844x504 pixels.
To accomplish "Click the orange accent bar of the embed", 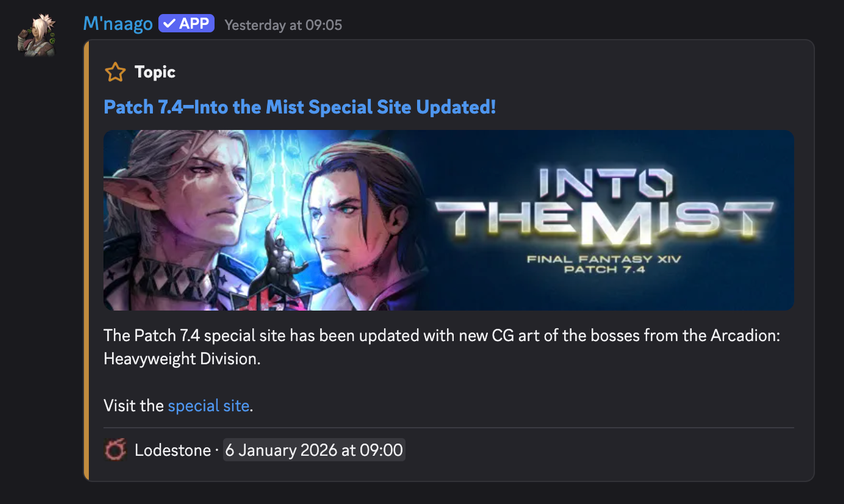I will tap(89, 260).
